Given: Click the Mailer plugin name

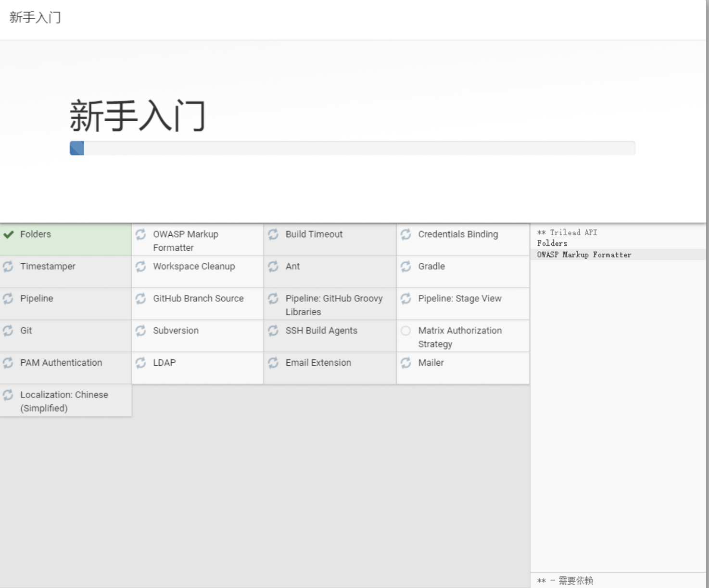Looking at the screenshot, I should click(x=431, y=363).
